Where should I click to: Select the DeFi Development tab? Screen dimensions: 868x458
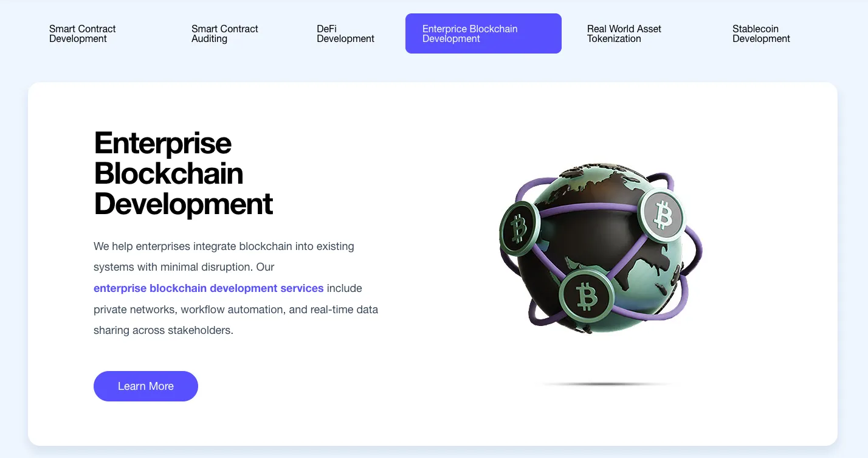click(345, 33)
